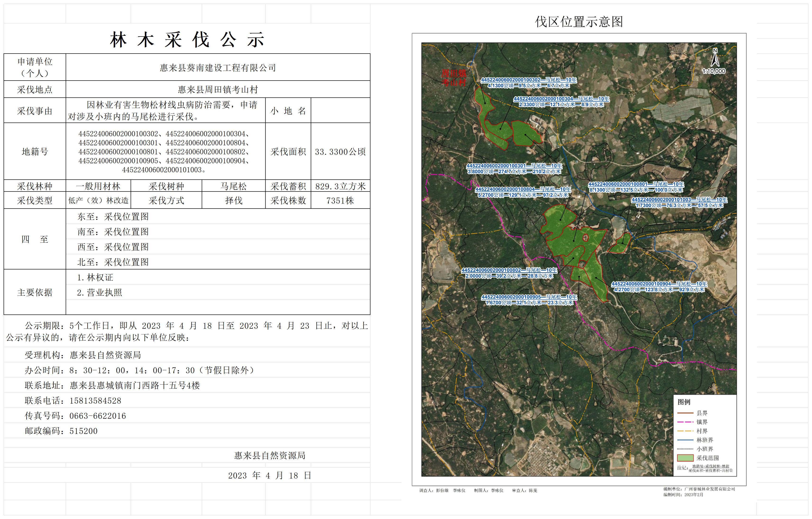812x519 pixels.
Task: Click the 33.3300公顷 felling area cell
Action: click(340, 152)
